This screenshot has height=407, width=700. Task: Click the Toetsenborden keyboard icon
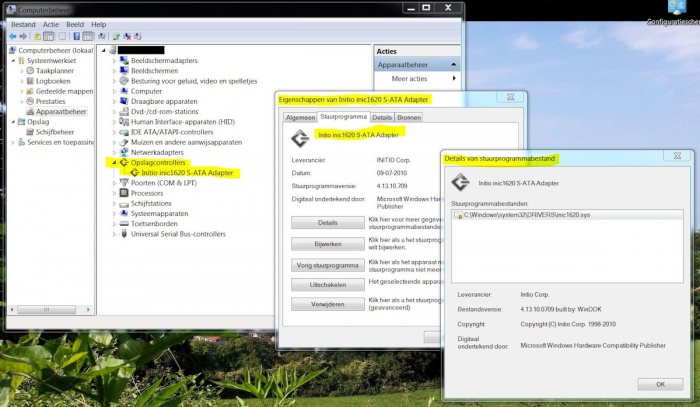coord(124,224)
